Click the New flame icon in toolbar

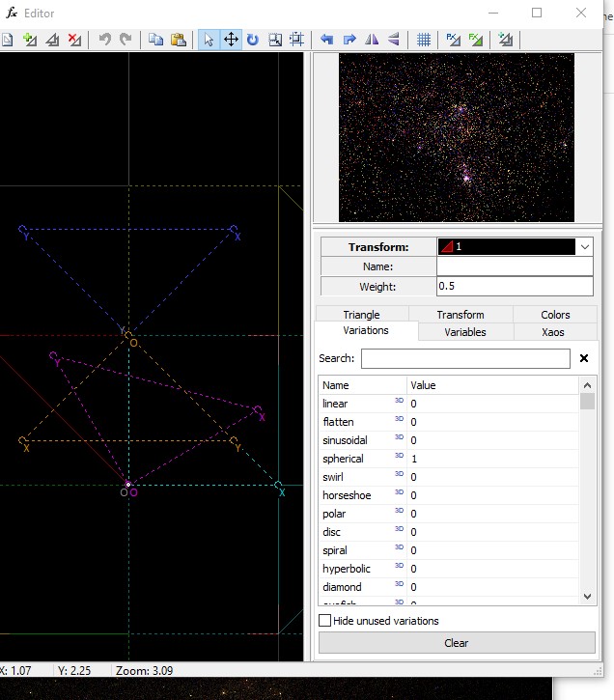click(7, 40)
